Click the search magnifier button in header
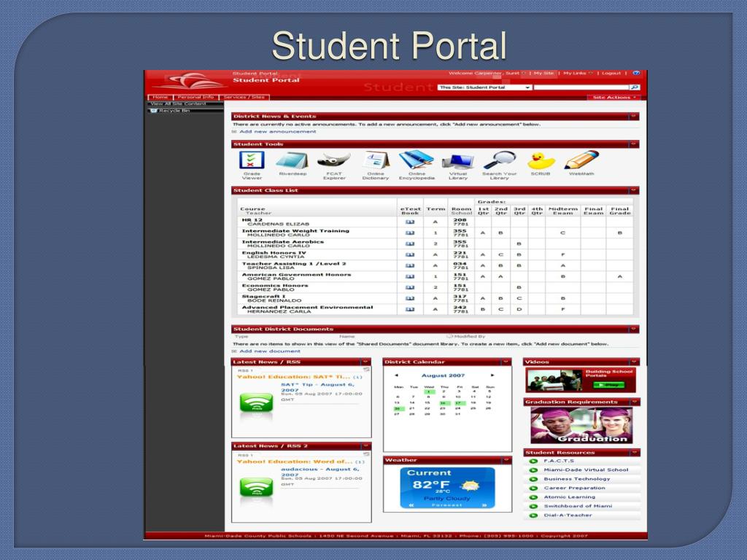Image resolution: width=747 pixels, height=560 pixels. click(x=634, y=87)
